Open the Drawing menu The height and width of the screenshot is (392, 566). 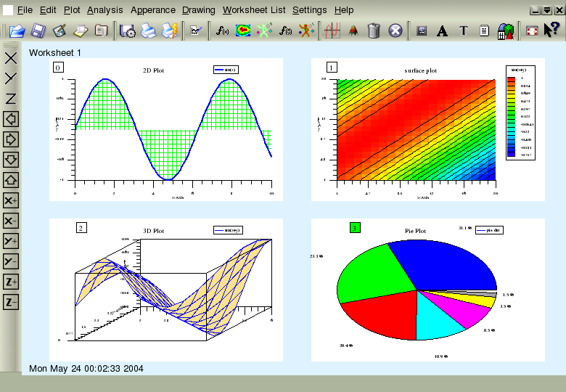coord(199,10)
